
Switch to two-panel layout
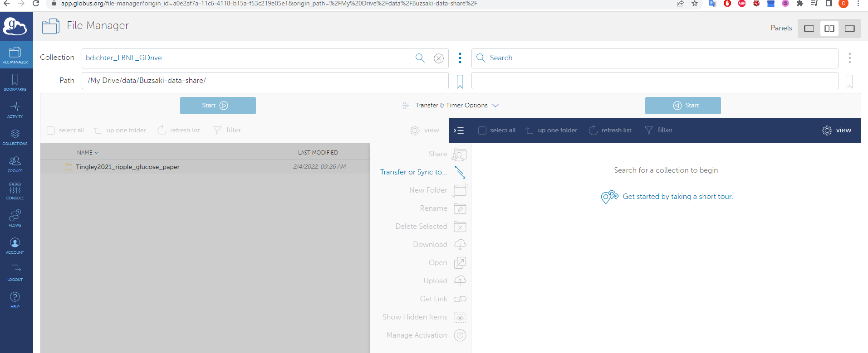point(829,29)
